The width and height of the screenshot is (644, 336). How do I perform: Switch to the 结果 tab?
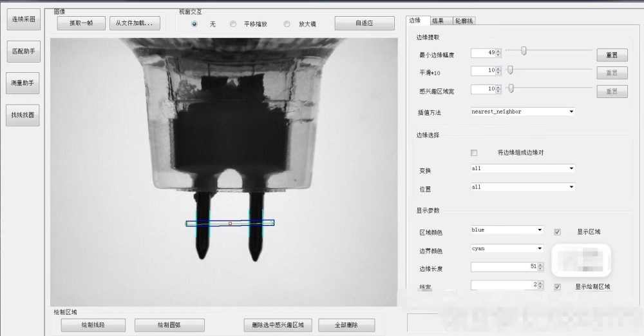[x=440, y=21]
